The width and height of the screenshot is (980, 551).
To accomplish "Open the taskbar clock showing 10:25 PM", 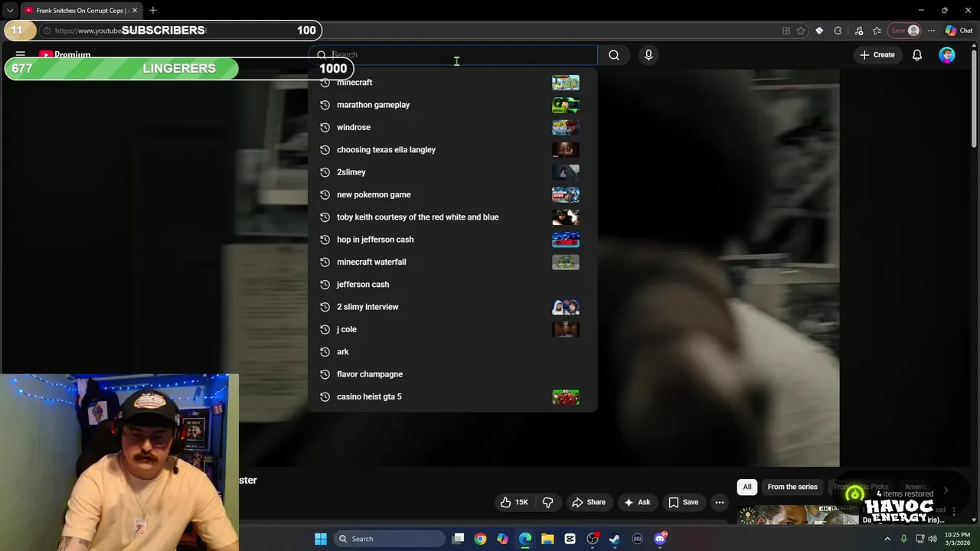I will (956, 539).
